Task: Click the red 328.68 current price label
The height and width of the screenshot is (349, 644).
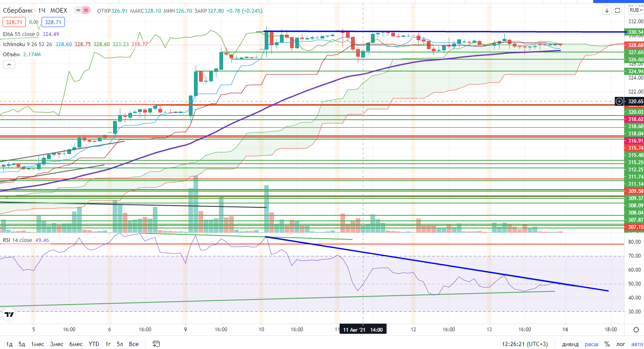Action: click(x=635, y=45)
